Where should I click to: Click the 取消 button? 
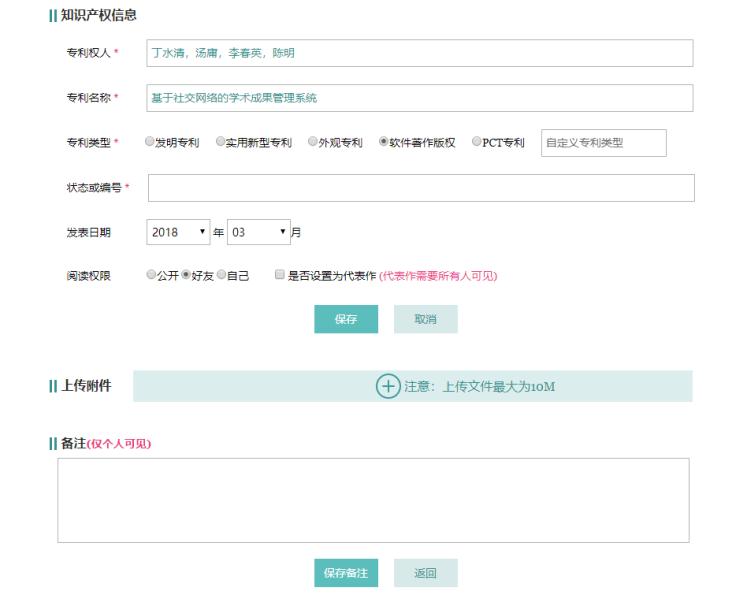tap(425, 319)
